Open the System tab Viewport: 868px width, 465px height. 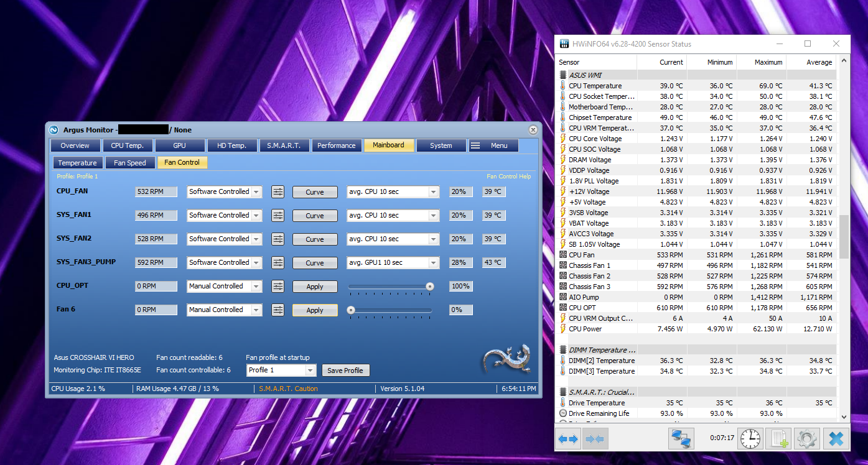click(441, 145)
